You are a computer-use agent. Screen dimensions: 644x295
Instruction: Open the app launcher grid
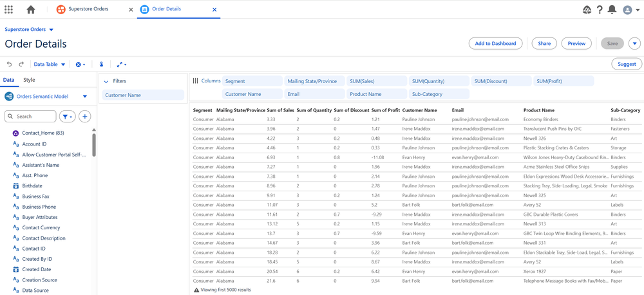click(8, 10)
